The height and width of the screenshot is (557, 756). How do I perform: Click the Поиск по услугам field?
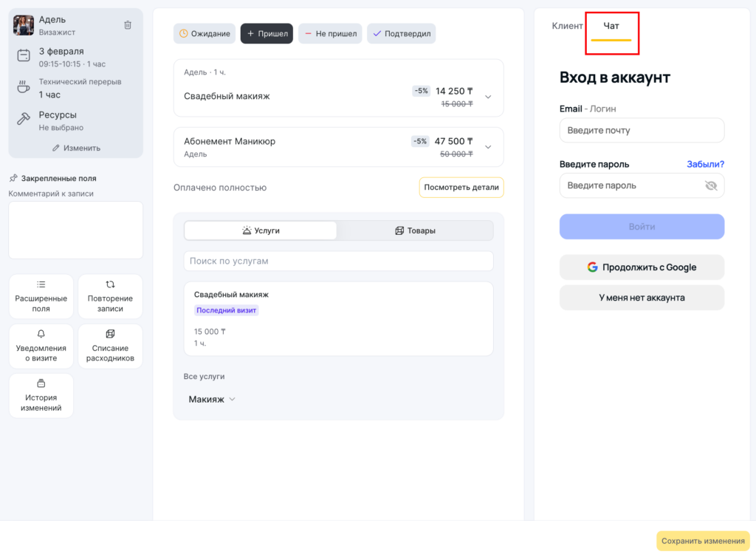coord(338,261)
